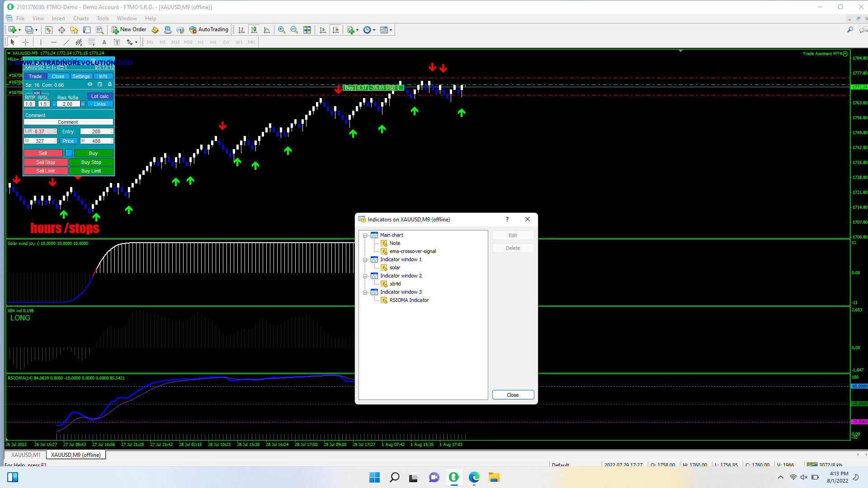Screen dimensions: 868x488
Task: Click the New Order toolbar button
Action: pos(129,30)
